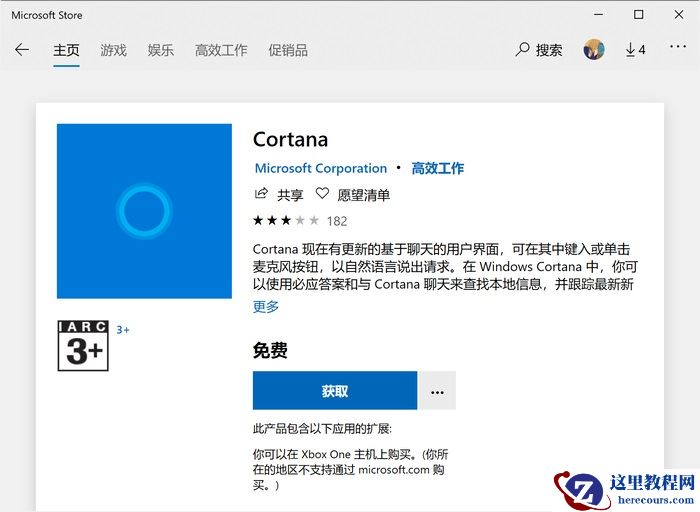This screenshot has height=512, width=700.
Task: Add to wishlist via heart icon
Action: click(322, 194)
